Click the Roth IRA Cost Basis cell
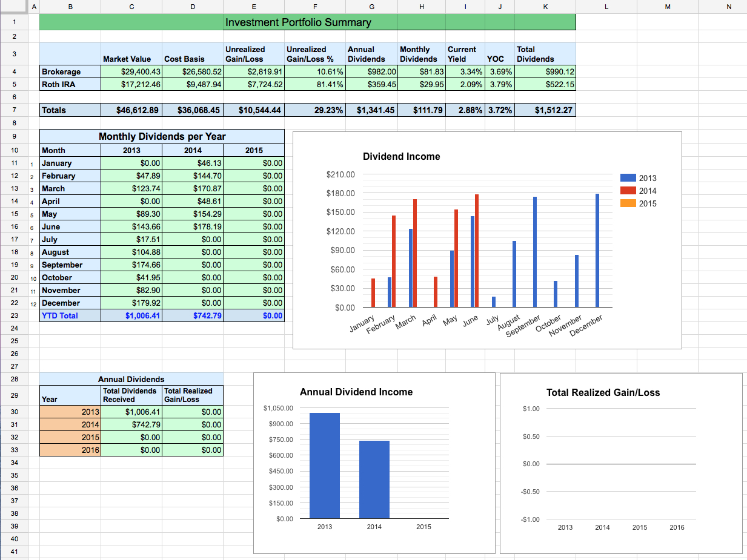 tap(193, 85)
